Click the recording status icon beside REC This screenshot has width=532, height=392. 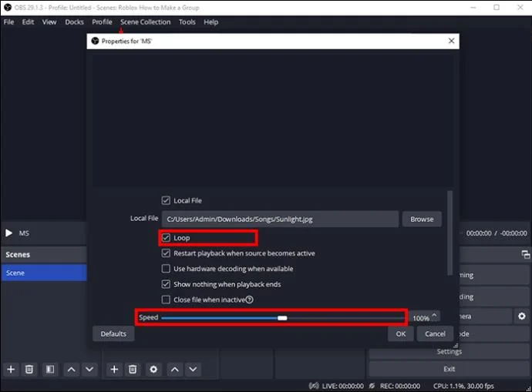[372, 386]
